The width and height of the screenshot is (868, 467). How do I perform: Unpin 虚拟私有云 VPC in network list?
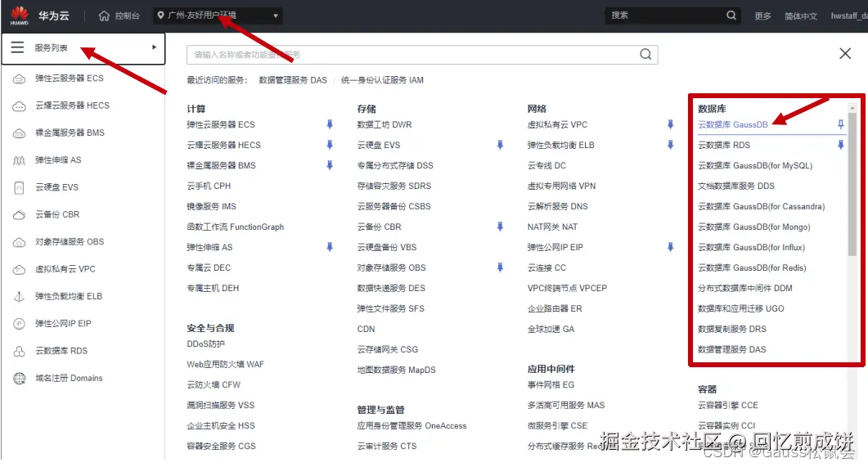(x=670, y=124)
